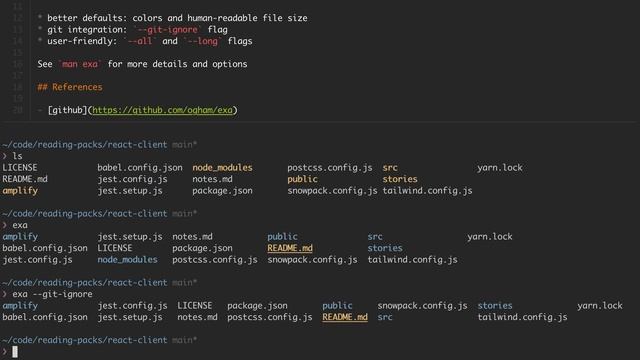
Task: Click LICENSE in the ls output
Action: pos(20,168)
